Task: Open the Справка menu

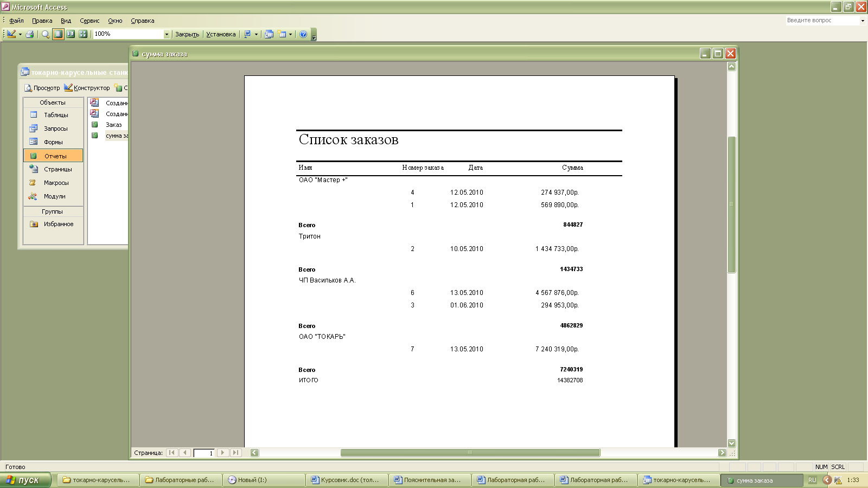Action: [x=142, y=21]
